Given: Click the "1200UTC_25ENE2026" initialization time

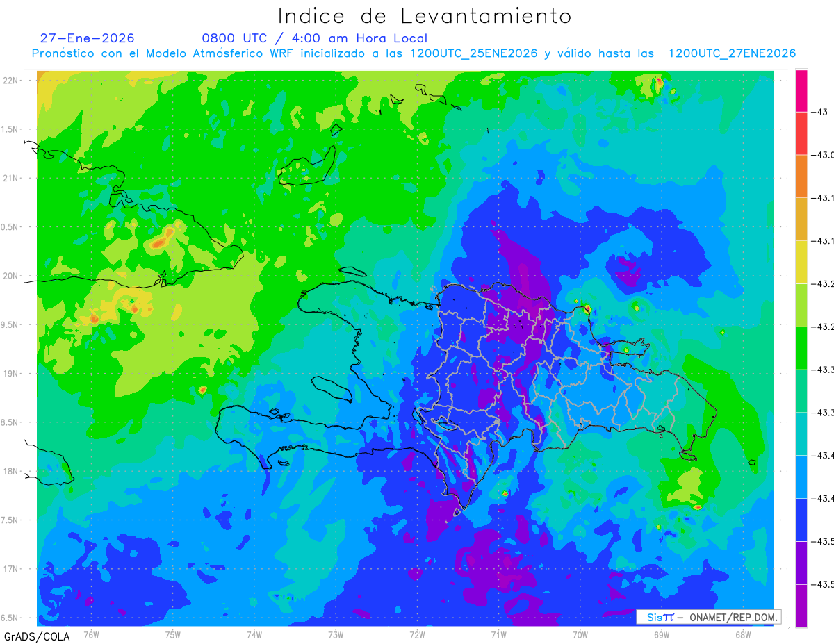Looking at the screenshot, I should coord(473,53).
